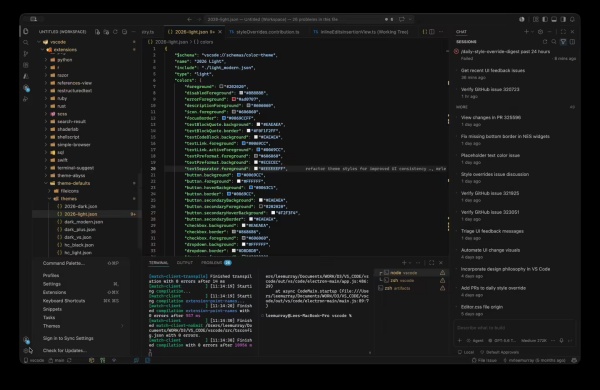
Task: Click File Issue in status bar
Action: click(x=484, y=361)
